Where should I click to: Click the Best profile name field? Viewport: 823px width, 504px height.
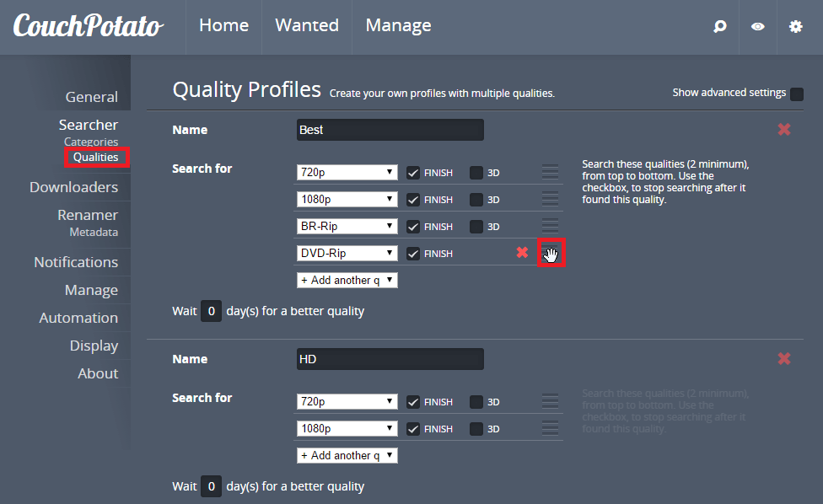coord(390,130)
